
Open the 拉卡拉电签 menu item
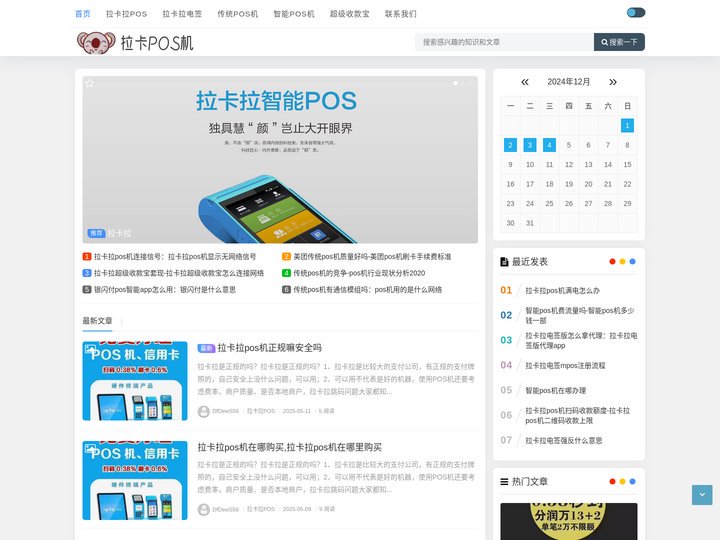(x=182, y=14)
